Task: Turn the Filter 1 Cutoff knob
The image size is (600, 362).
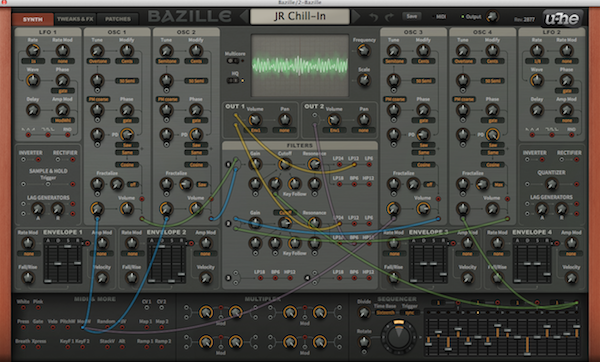Action: (284, 164)
